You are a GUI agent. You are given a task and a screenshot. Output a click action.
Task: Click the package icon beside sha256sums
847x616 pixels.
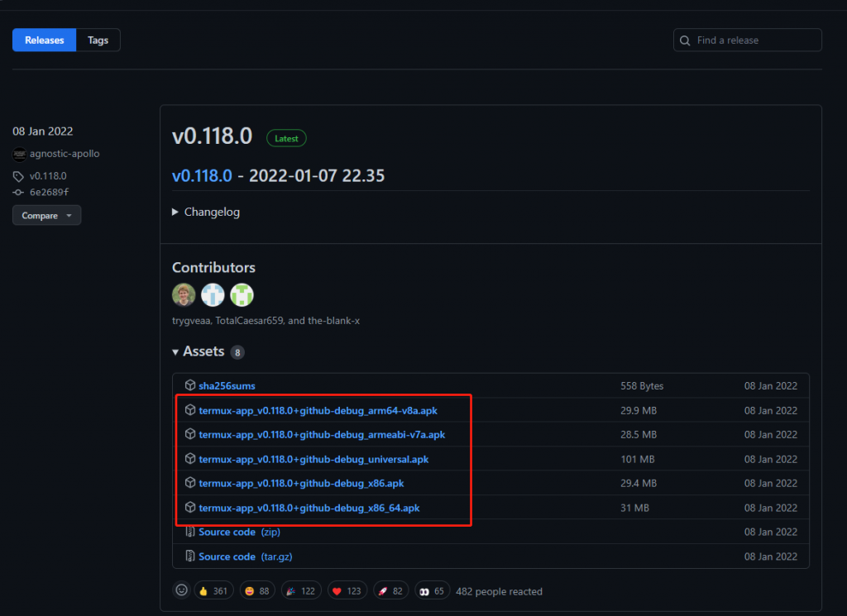(x=190, y=385)
